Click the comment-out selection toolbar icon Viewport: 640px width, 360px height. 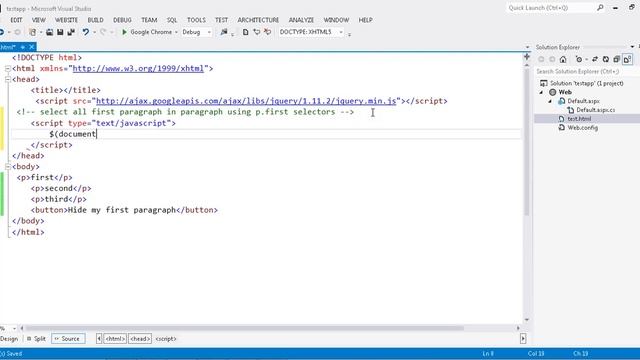pyautogui.click(x=257, y=32)
